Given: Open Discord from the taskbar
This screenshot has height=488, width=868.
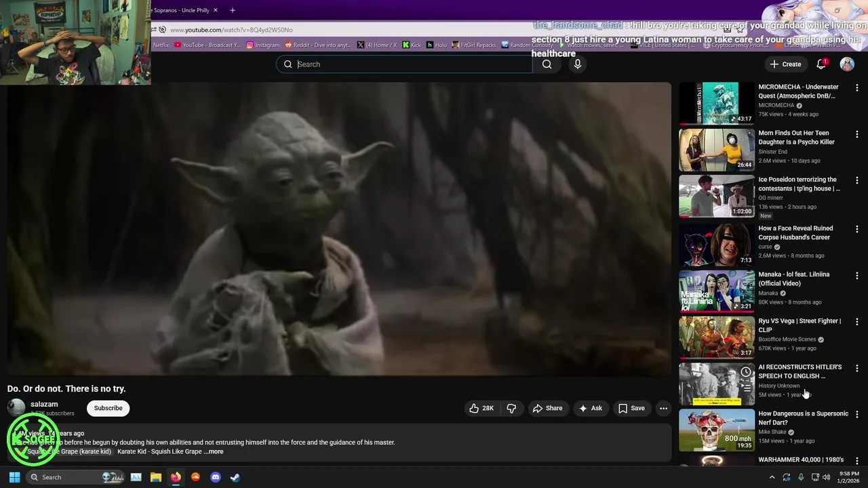Looking at the screenshot, I should 216,477.
